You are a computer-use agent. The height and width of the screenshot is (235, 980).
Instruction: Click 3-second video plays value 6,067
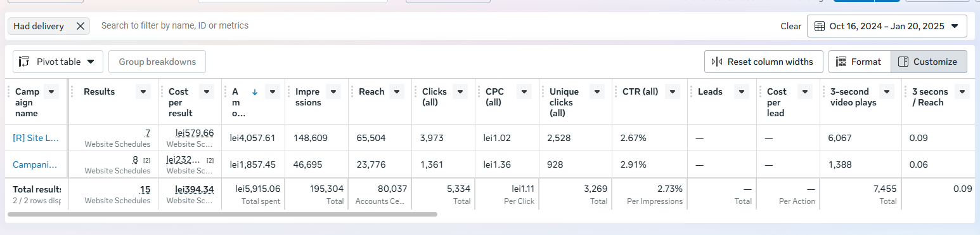pos(841,138)
